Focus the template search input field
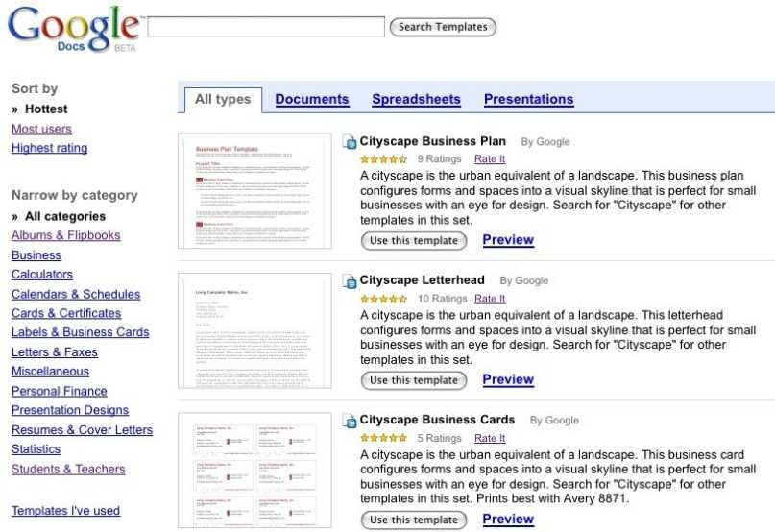Viewport: 775px width, 532px height. point(266,27)
